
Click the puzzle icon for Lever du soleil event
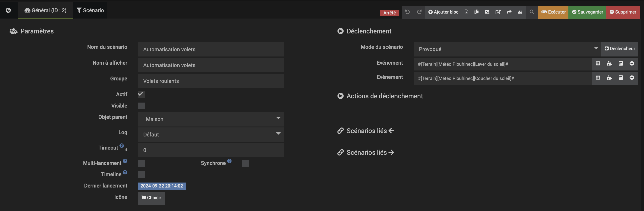click(x=609, y=63)
